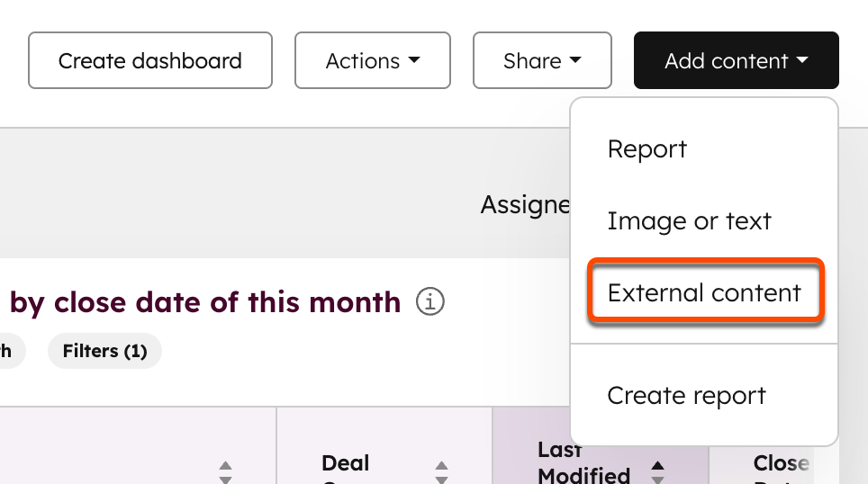Click the info icon beside report title
Image resolution: width=868 pixels, height=484 pixels.
click(430, 302)
